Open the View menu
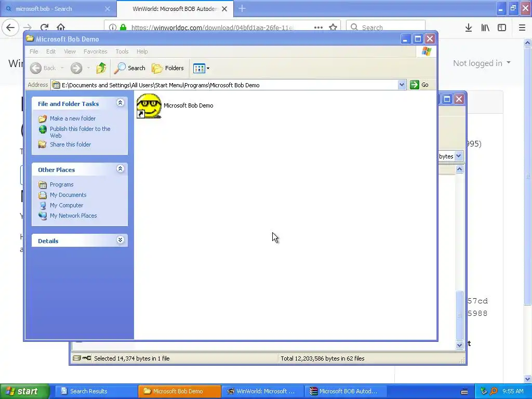This screenshot has width=532, height=399. tap(70, 51)
